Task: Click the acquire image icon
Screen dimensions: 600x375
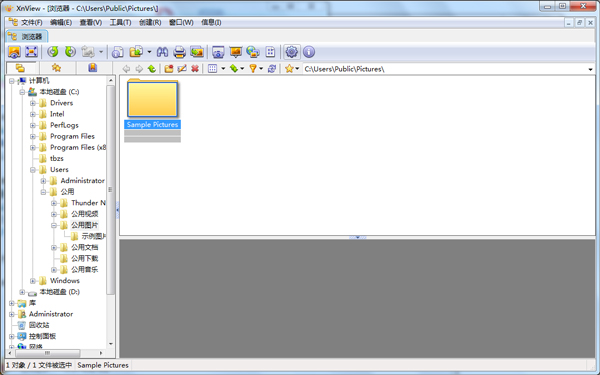Action: pos(197,52)
